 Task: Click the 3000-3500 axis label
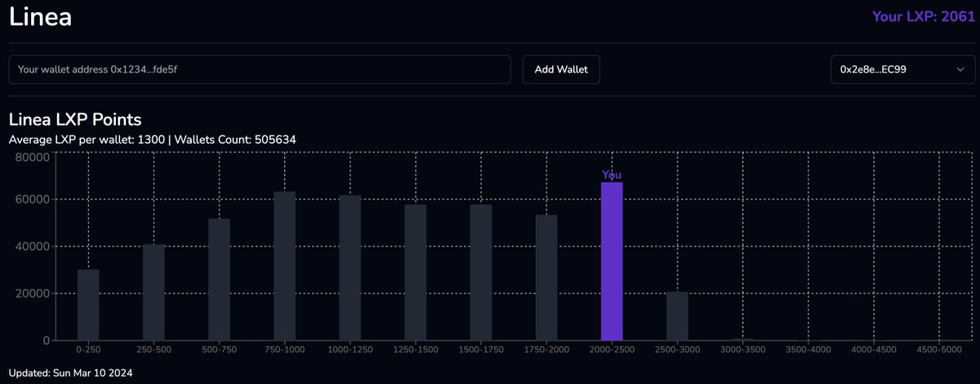pyautogui.click(x=742, y=350)
